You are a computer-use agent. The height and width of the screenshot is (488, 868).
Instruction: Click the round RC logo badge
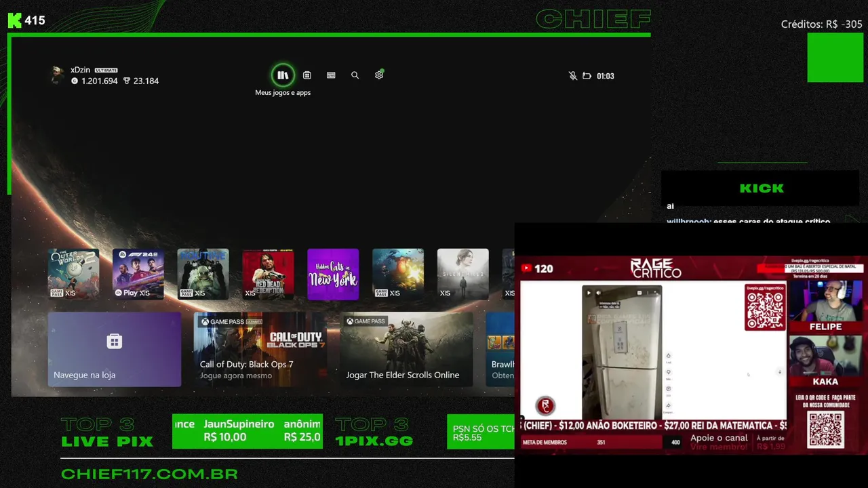pyautogui.click(x=545, y=405)
